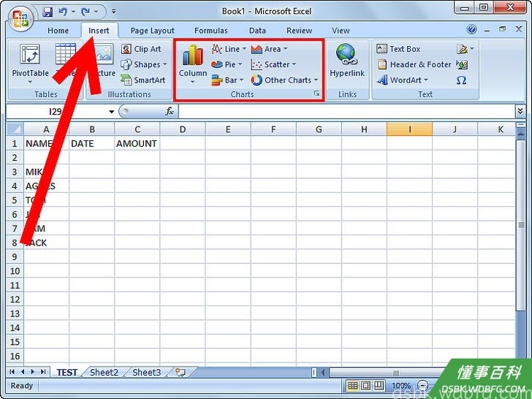Select column D header
This screenshot has width=532, height=399.
(x=183, y=129)
